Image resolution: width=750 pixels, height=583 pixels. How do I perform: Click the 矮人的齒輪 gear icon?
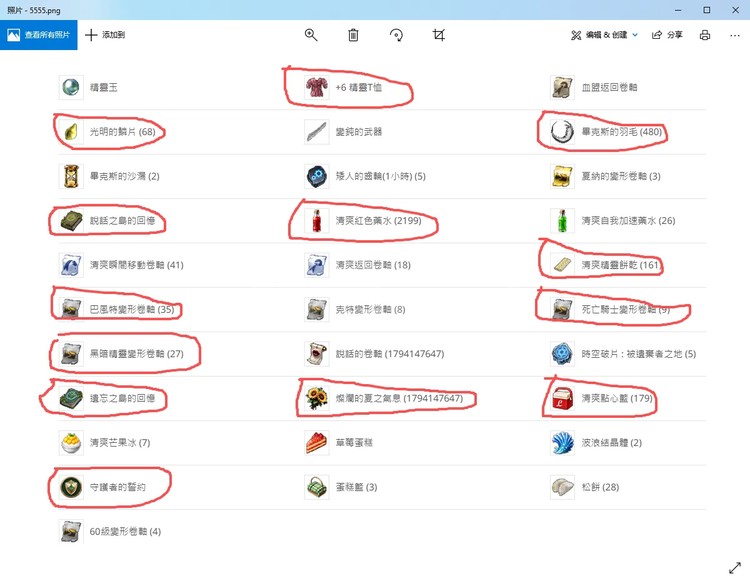pos(317,176)
